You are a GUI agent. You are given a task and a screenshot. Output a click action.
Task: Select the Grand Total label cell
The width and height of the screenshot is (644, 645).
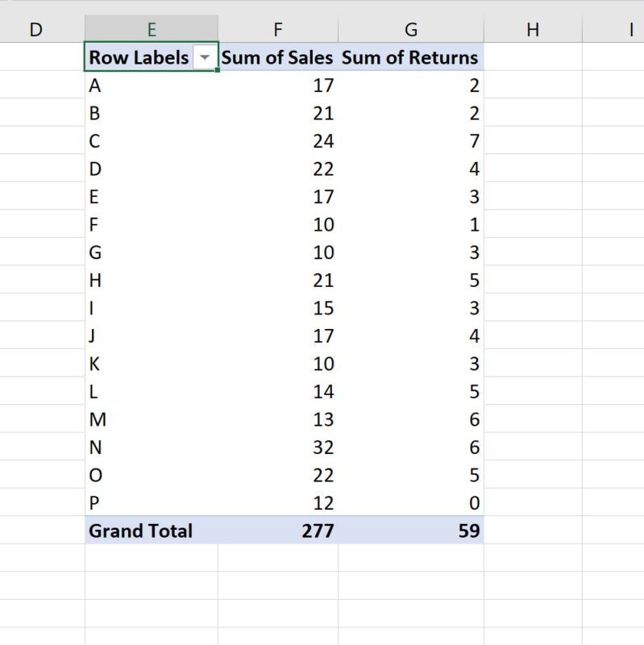(x=141, y=531)
